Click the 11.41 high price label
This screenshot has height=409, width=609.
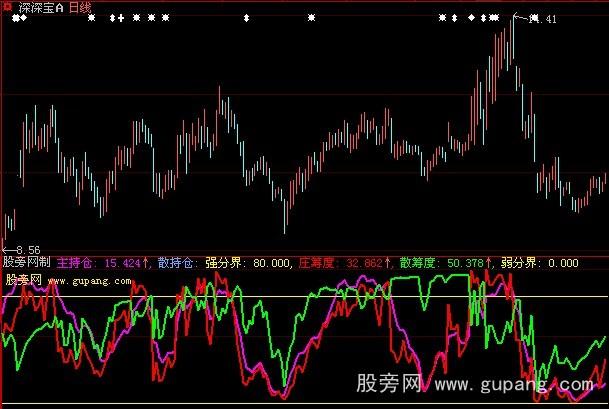coord(541,20)
